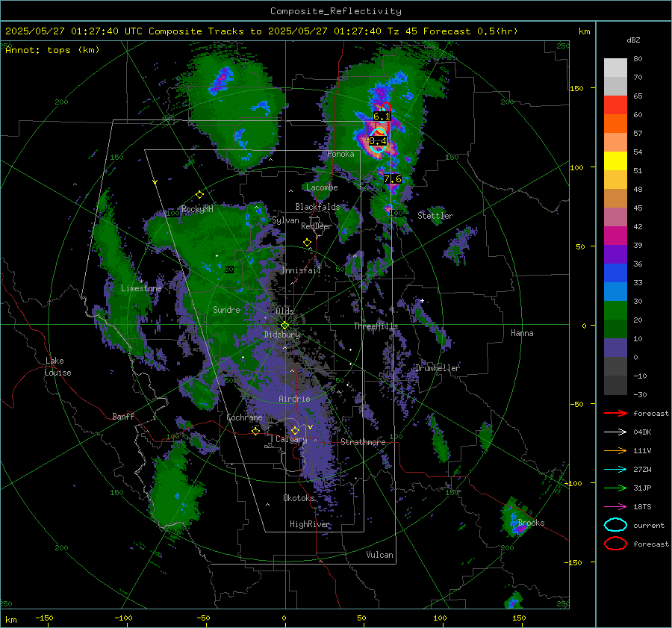
Task: Click the dBZ legend heading
Action: (633, 40)
